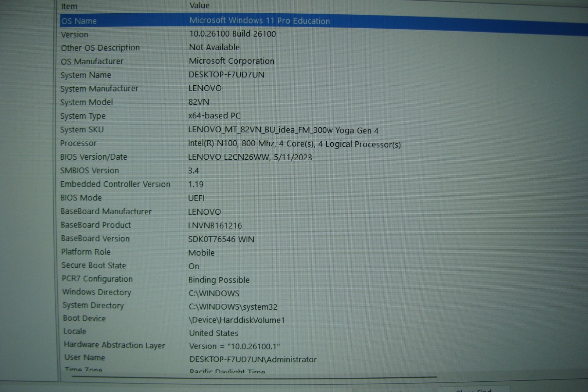This screenshot has height=392, width=588.
Task: Select the C:\WINDOWS\system32 value
Action: point(233,307)
